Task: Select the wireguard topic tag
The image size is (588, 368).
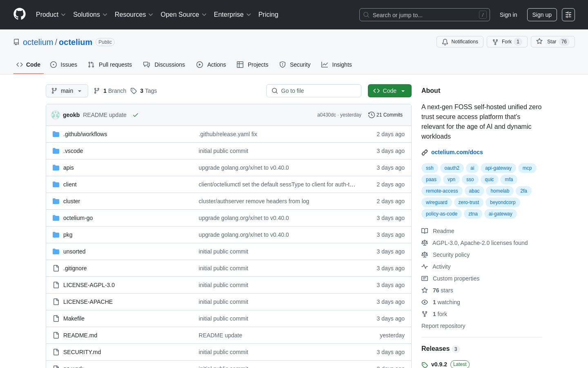Action: (x=437, y=202)
